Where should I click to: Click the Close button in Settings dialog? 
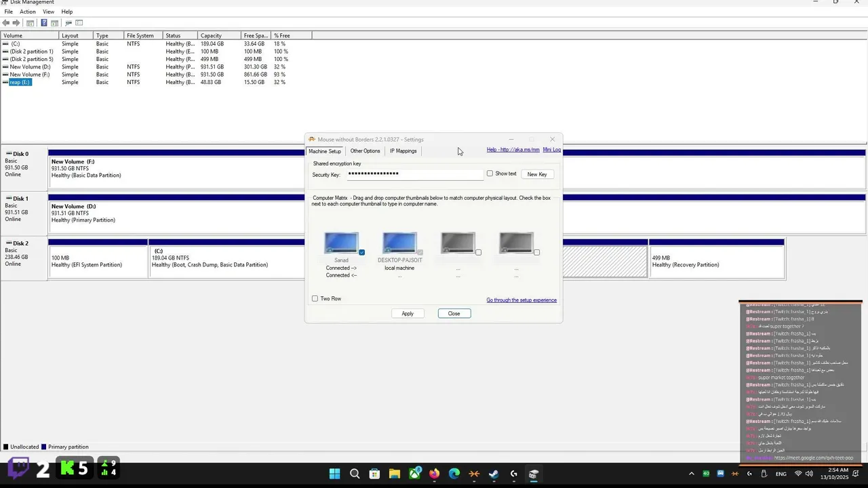[x=454, y=313]
